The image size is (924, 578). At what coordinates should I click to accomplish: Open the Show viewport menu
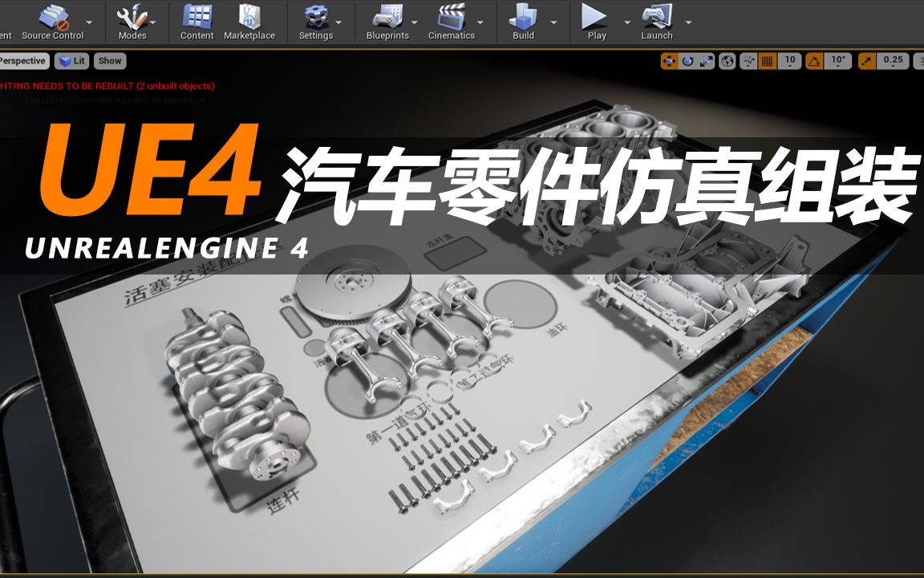[109, 60]
